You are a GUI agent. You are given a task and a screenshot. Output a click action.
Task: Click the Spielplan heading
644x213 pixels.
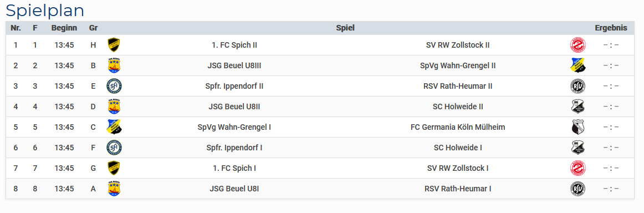click(45, 11)
